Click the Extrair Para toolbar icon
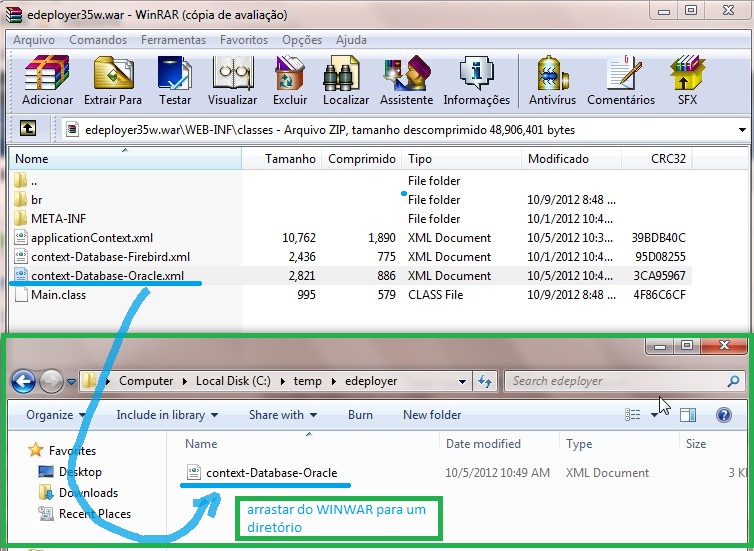 113,80
